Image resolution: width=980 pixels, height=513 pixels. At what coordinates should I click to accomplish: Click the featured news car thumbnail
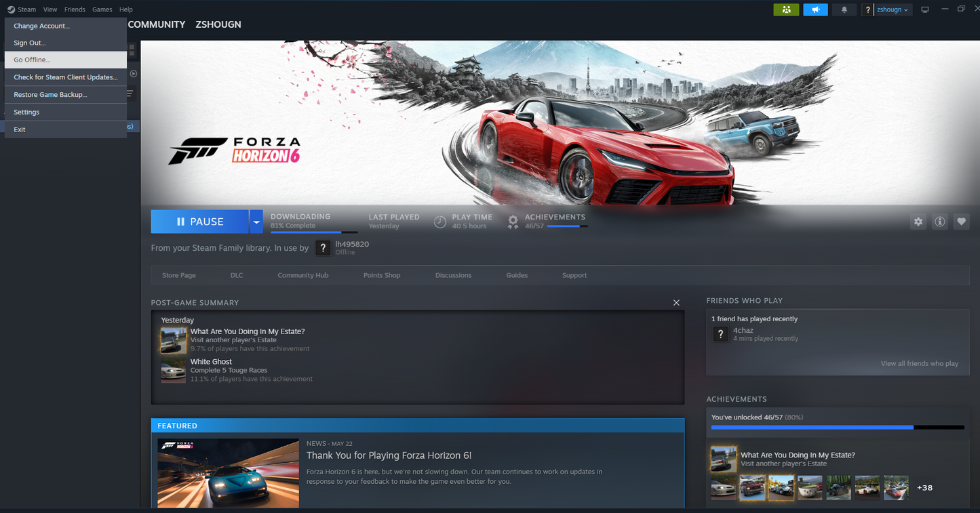[228, 473]
